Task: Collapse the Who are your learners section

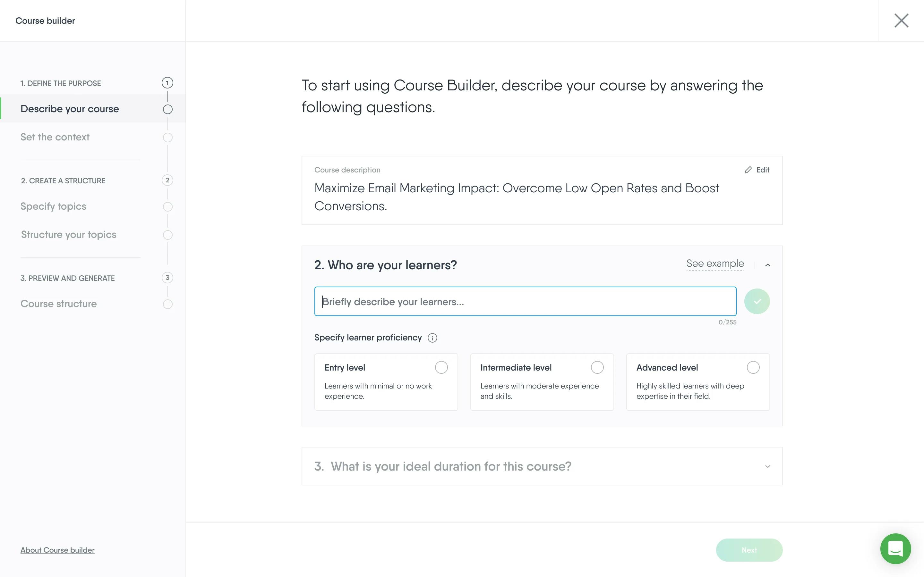Action: (x=767, y=265)
